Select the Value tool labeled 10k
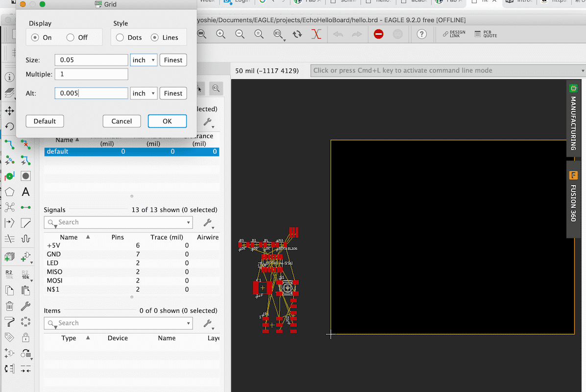586x392 pixels. 25,275
